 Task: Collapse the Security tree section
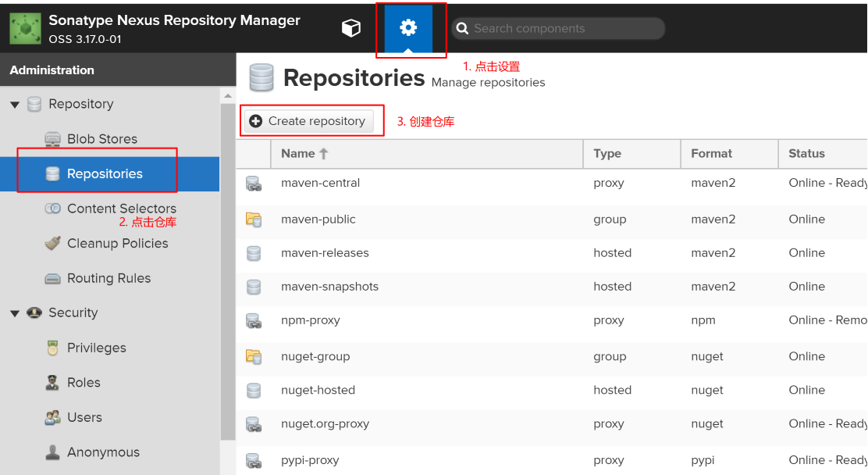[15, 313]
